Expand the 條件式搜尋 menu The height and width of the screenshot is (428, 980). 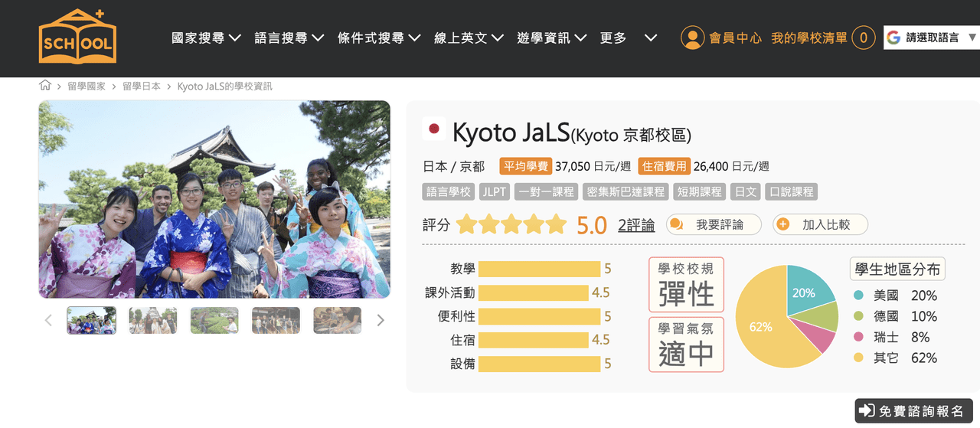379,38
